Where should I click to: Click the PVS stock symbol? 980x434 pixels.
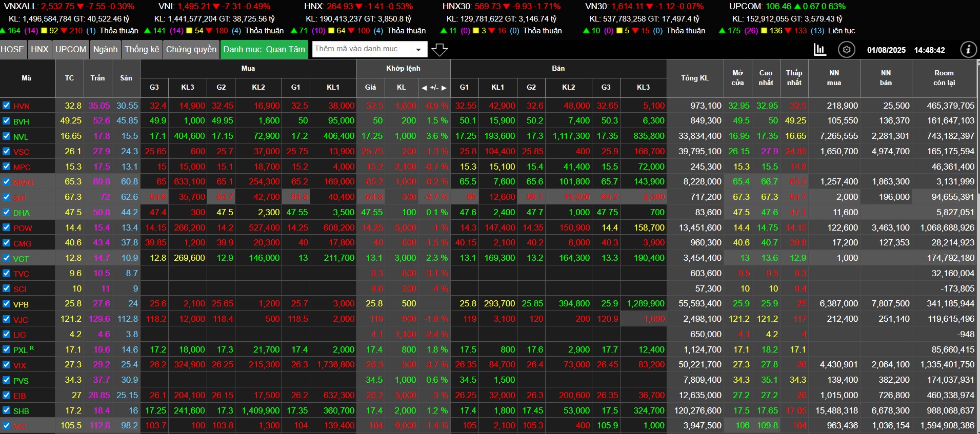tap(21, 381)
